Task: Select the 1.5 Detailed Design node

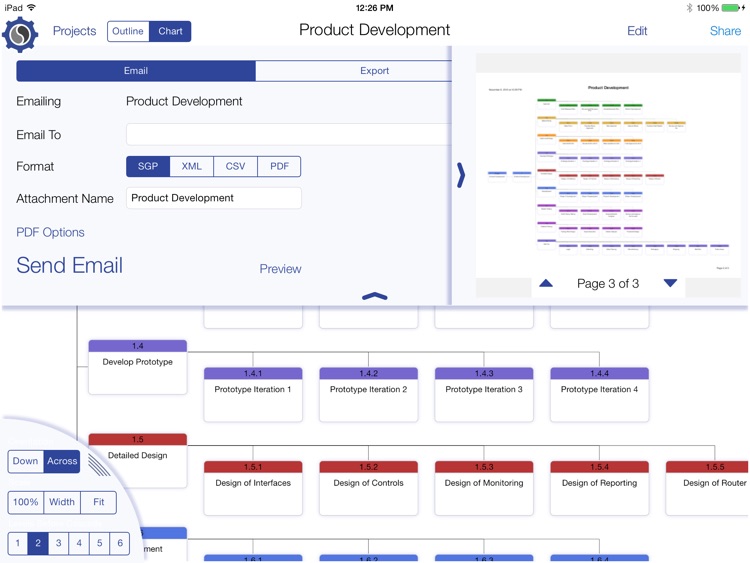Action: tap(138, 460)
